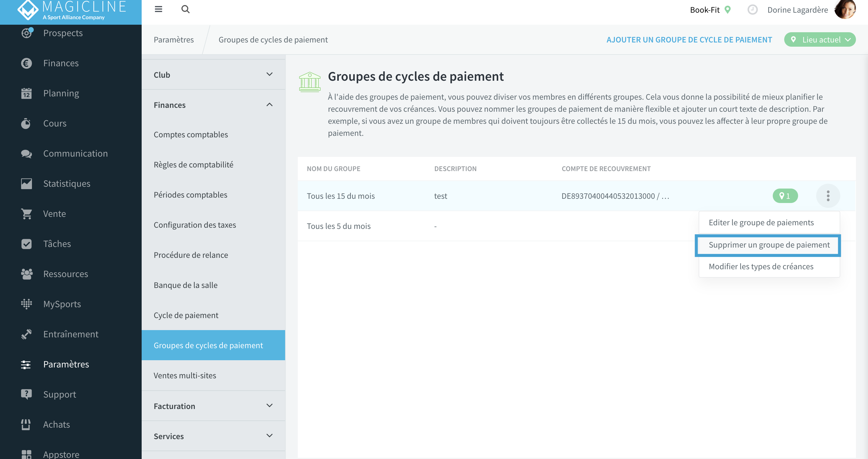Open Ressources people icon in sidebar
Screen dimensions: 868x459
tap(26, 274)
